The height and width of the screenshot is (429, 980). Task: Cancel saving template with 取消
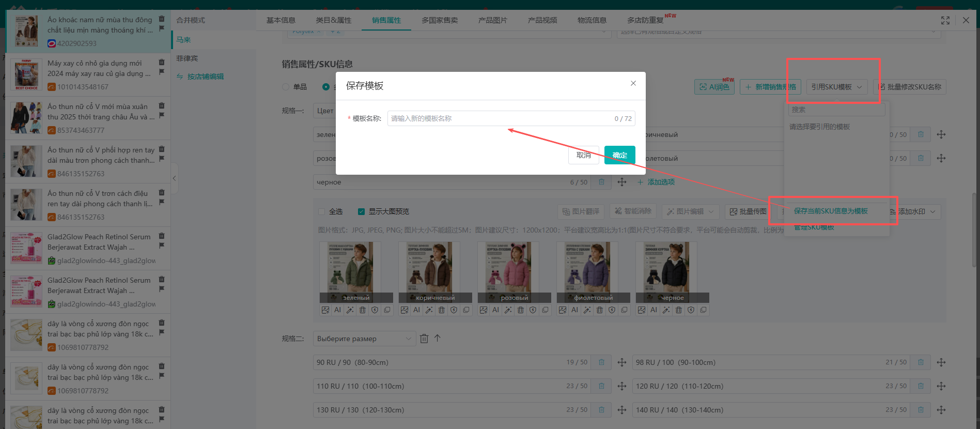click(584, 155)
